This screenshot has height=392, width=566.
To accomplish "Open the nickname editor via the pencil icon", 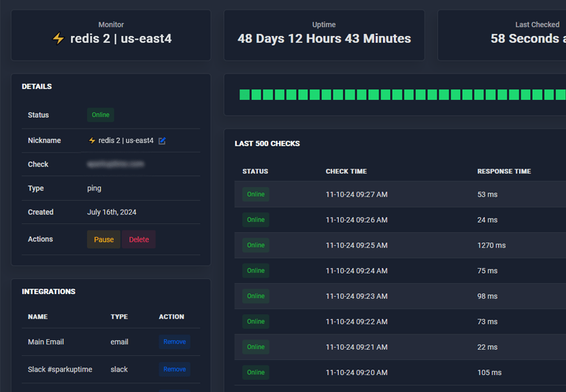I will (162, 141).
